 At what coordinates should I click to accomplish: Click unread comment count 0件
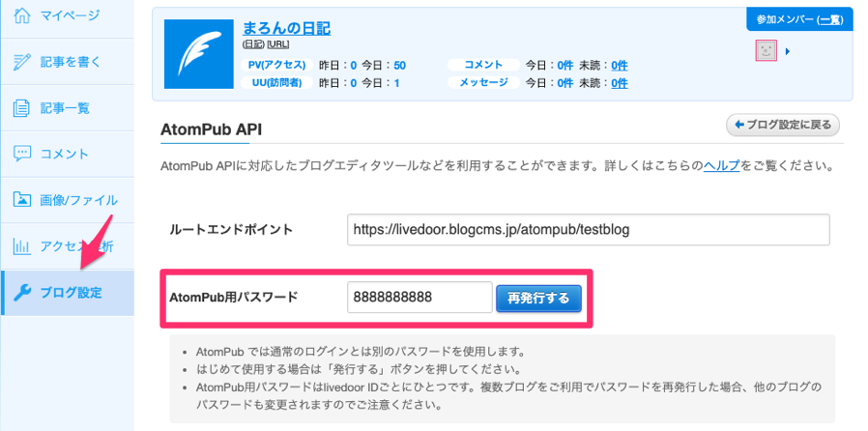620,66
